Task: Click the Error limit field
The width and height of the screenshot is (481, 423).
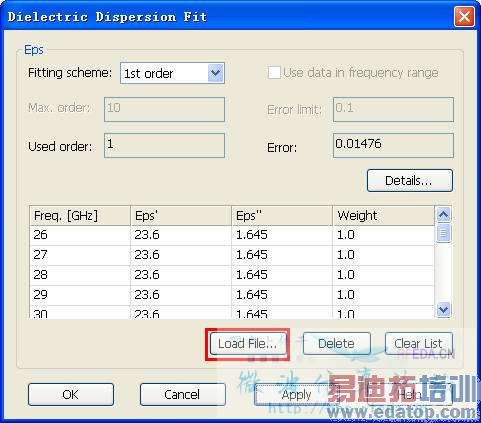Action: click(393, 109)
